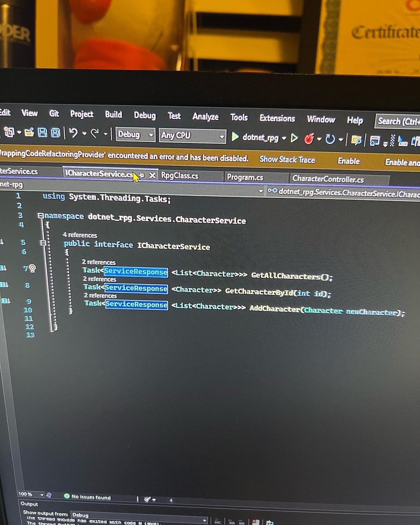Viewport: 420px width, 525px height.
Task: Open the Git menu
Action: [x=54, y=113]
